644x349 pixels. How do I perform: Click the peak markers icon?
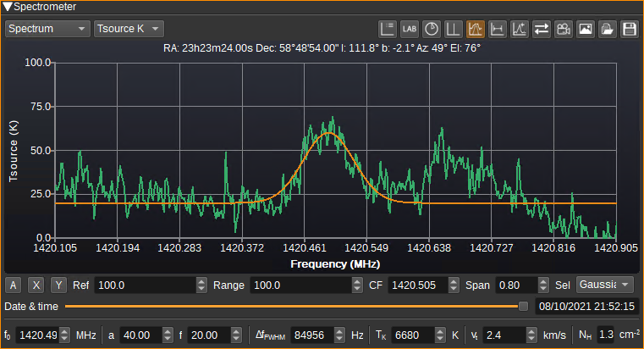(519, 29)
